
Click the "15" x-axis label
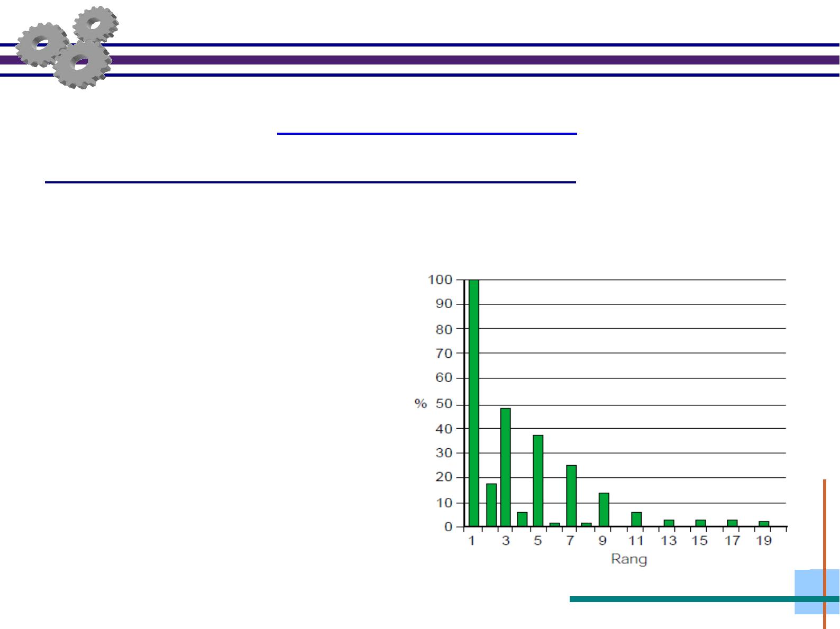(700, 541)
